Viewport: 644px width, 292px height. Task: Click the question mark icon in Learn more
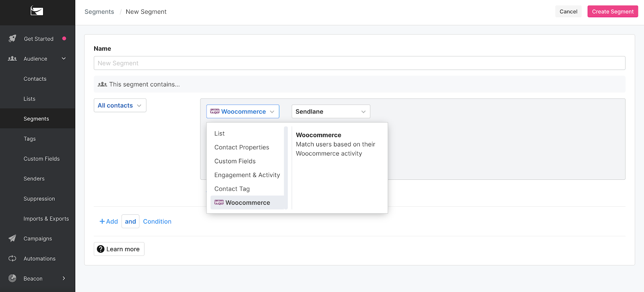click(101, 249)
